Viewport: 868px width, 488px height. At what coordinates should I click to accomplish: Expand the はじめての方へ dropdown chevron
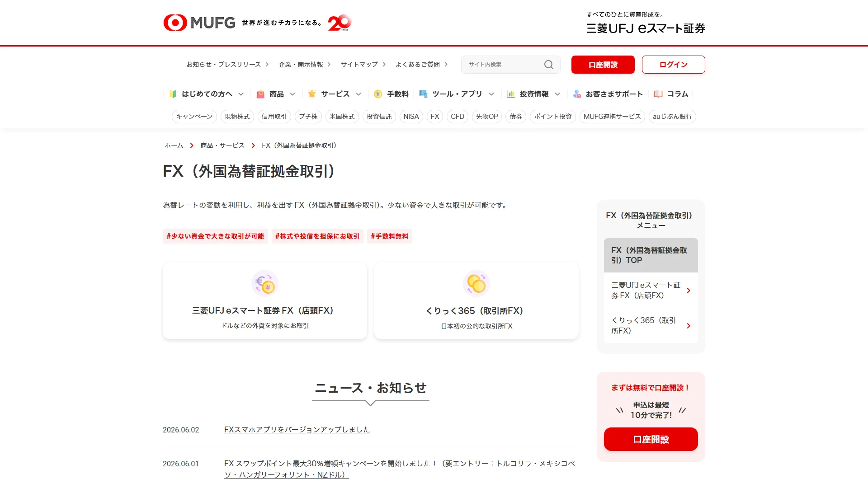click(x=241, y=94)
